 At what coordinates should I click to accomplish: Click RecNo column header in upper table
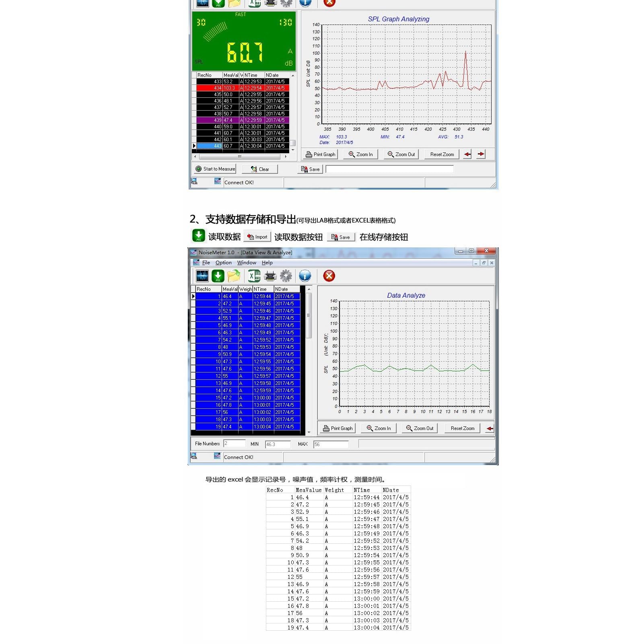click(x=209, y=75)
